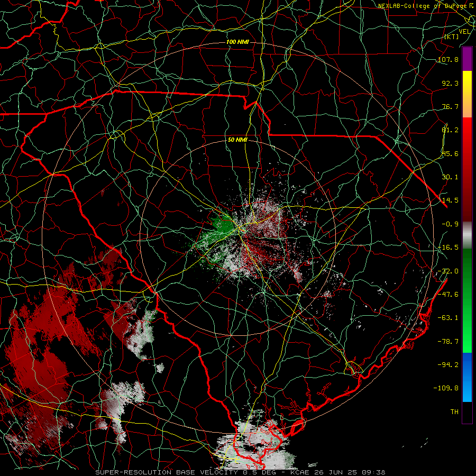The height and width of the screenshot is (476, 476).
Task: Pick the black TH segment of the color bar
Action: coord(467,412)
